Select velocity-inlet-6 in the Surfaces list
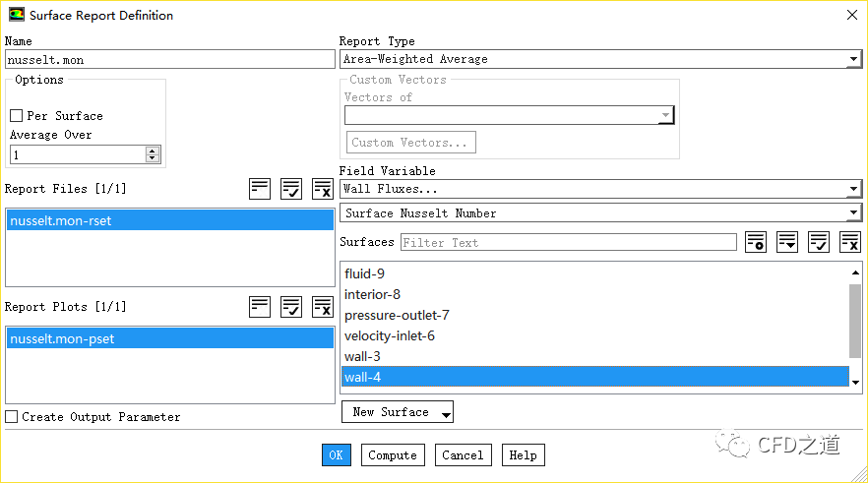Viewport: 868px width, 483px height. coord(389,335)
